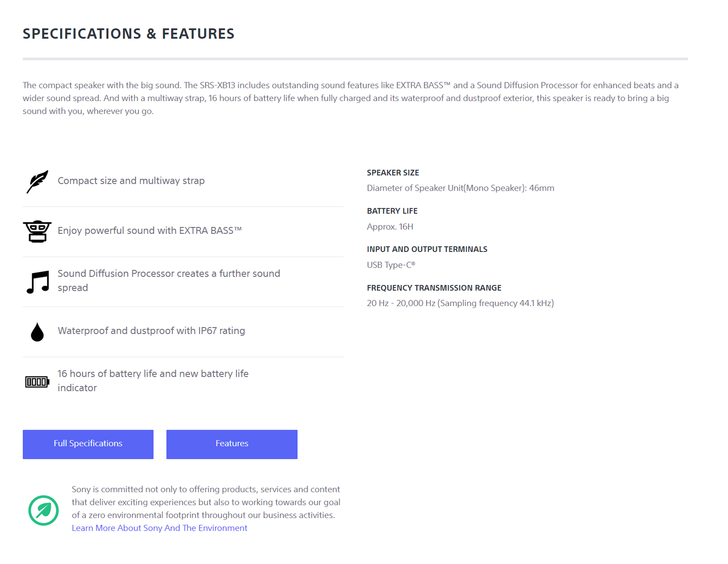This screenshot has width=728, height=564.
Task: Click the EXTRA BASS feature description
Action: coord(149,231)
